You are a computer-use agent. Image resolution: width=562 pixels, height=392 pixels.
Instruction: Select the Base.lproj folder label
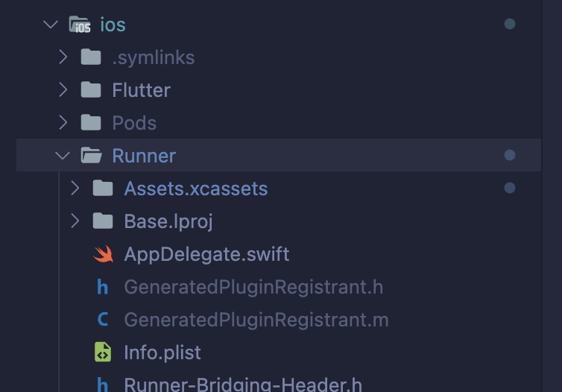coord(168,221)
